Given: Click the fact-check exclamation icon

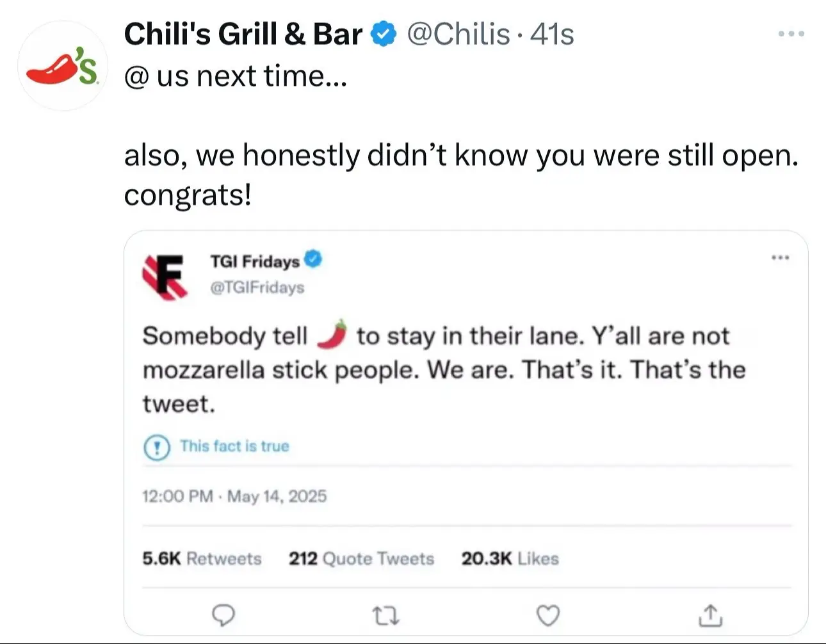Looking at the screenshot, I should click(x=157, y=447).
